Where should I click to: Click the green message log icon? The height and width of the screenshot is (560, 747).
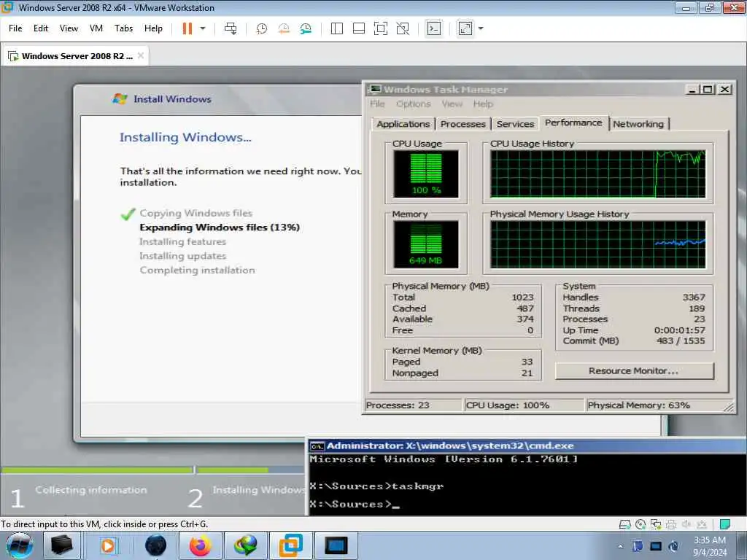(725, 524)
